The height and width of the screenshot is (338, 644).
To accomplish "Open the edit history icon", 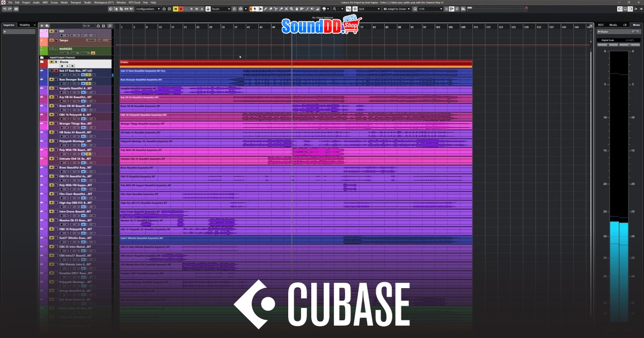I will tap(16, 9).
